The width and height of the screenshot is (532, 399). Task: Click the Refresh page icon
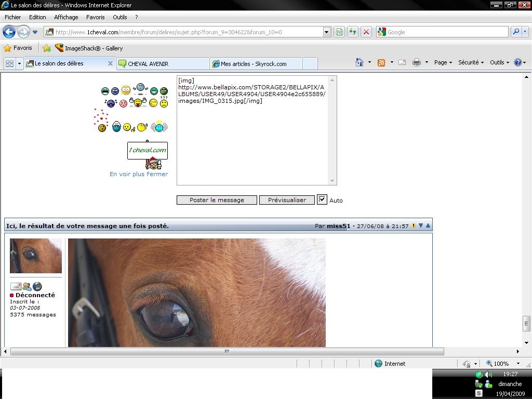click(x=353, y=32)
